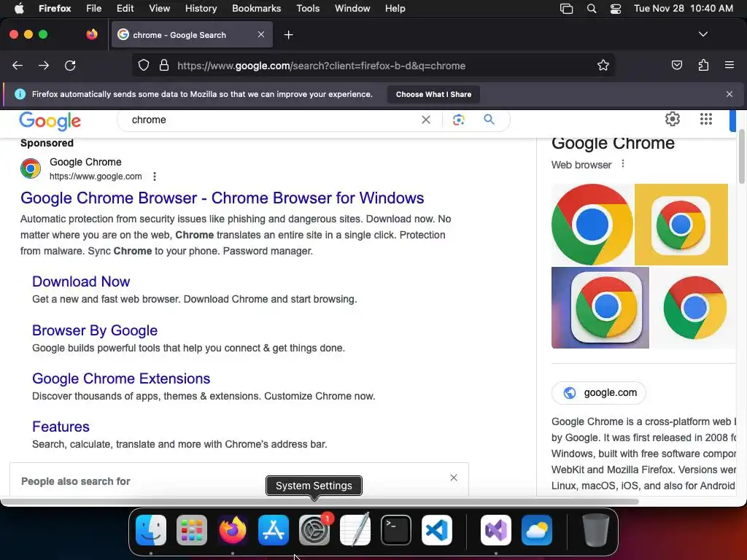Open the Browser By Google sitelink
The image size is (747, 560).
pyautogui.click(x=95, y=330)
